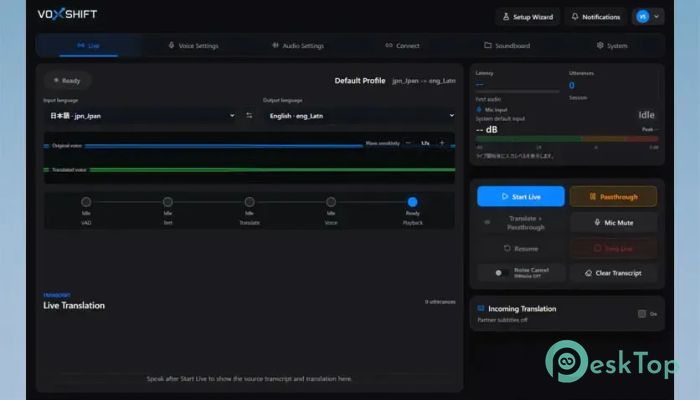Click the VoxShift logo
Image resolution: width=700 pixels, height=400 pixels.
67,14
